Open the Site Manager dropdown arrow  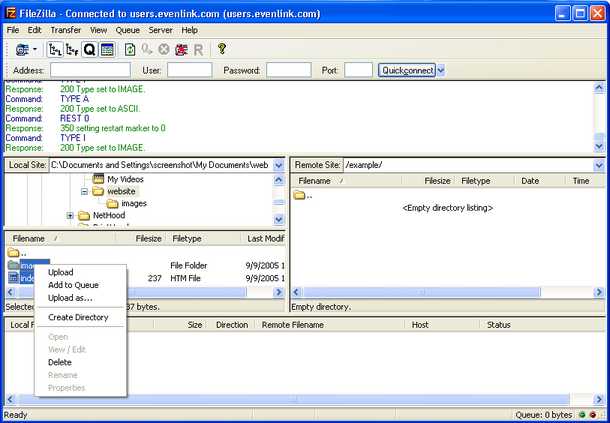[x=35, y=49]
